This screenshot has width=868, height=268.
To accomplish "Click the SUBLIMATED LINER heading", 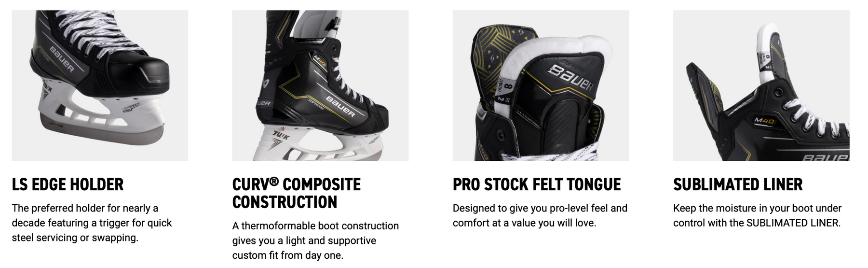I will [x=738, y=184].
